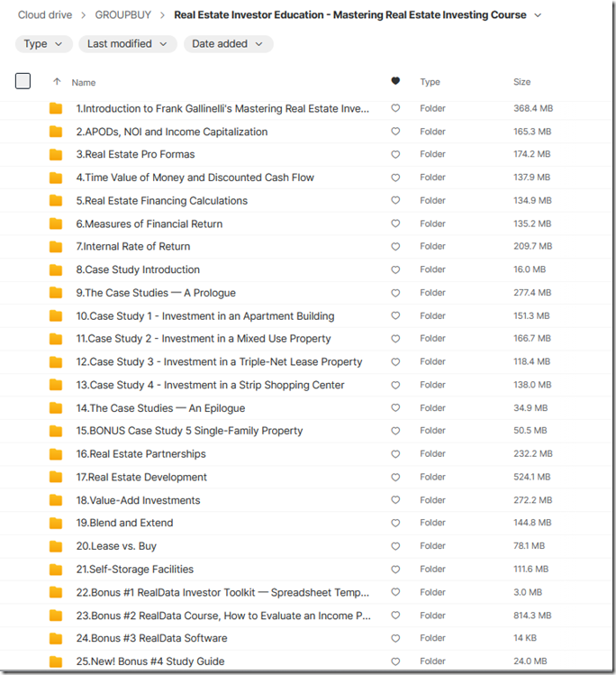Click the filled heart favorites column header
This screenshot has height=675, width=616.
(x=395, y=81)
